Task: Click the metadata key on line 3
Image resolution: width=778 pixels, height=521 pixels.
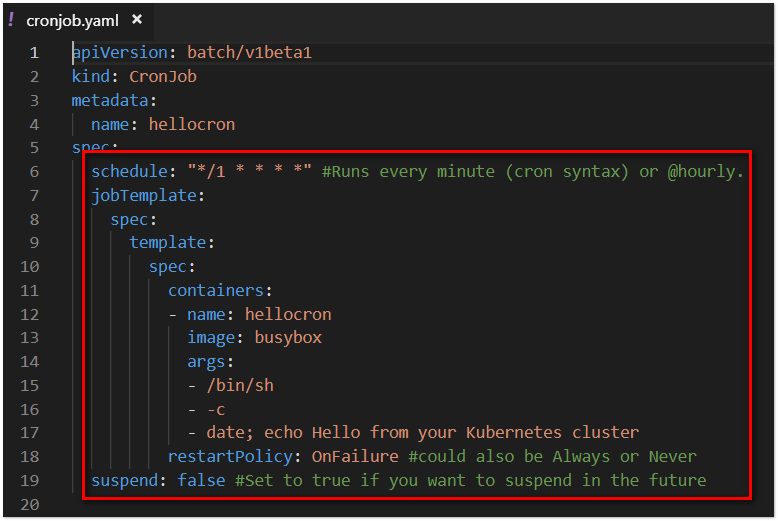Action: [110, 101]
